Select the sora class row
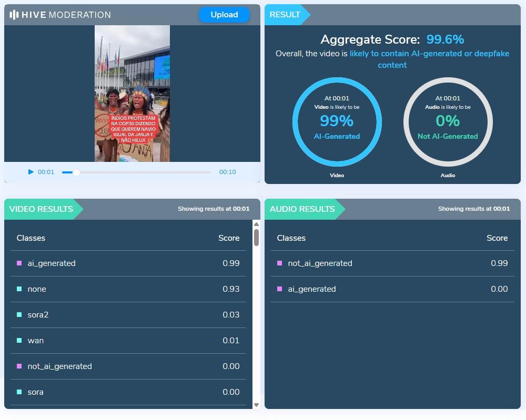Viewport: 526px width, 420px height. pyautogui.click(x=128, y=392)
